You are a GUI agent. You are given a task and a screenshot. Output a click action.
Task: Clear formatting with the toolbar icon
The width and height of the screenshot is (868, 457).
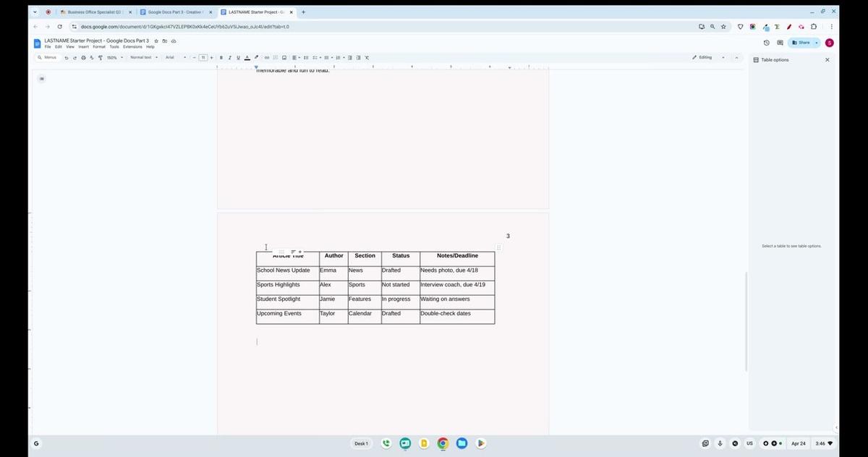(x=367, y=57)
